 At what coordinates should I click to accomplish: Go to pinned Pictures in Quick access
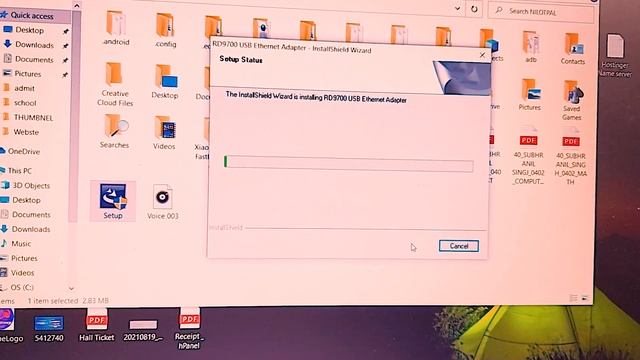coord(28,74)
